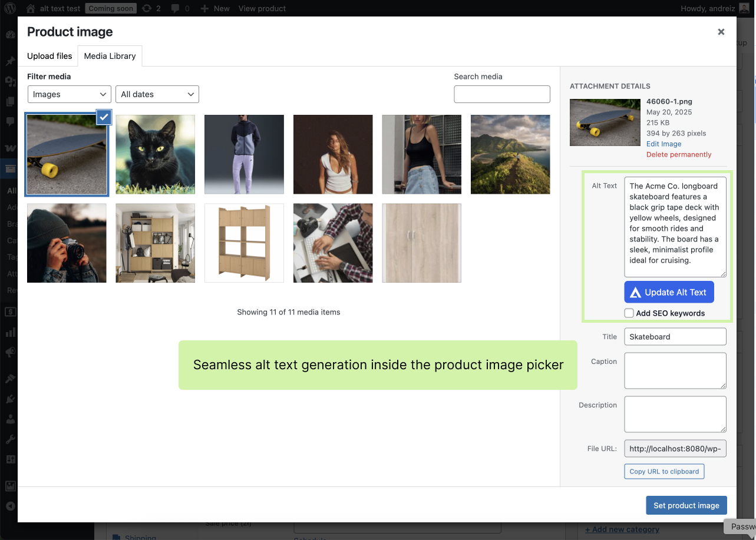Viewport: 756px width, 540px height.
Task: Enable Add SEO keywords checkbox
Action: click(x=629, y=313)
